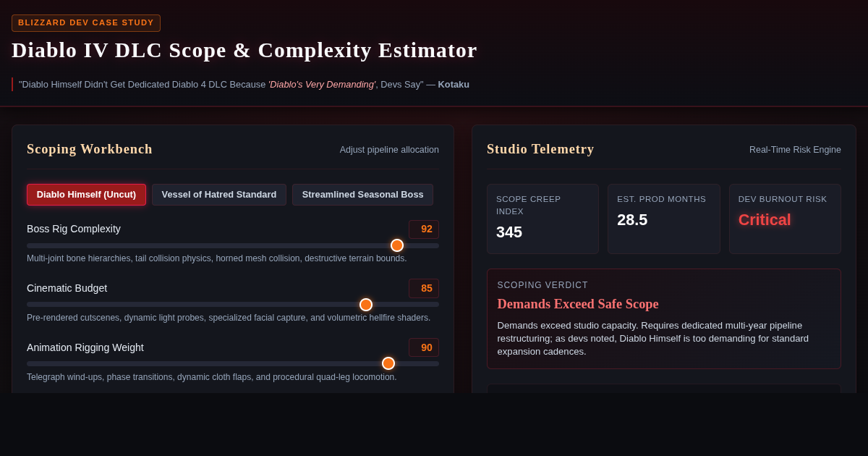Click the Animation Rigging Weight label
Viewport: 868px width, 456px height.
click(x=85, y=347)
